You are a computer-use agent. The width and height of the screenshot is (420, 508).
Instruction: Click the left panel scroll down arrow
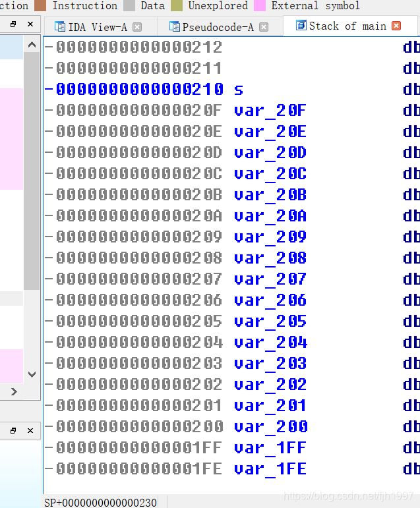pos(32,374)
